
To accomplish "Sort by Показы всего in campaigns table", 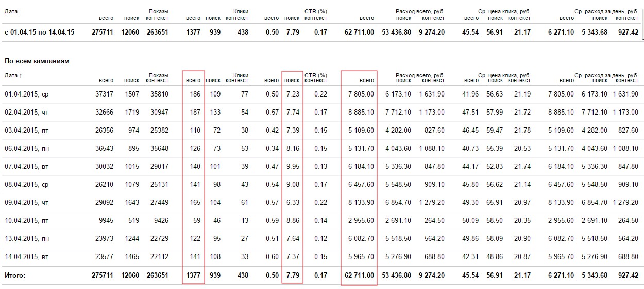I will pos(106,81).
